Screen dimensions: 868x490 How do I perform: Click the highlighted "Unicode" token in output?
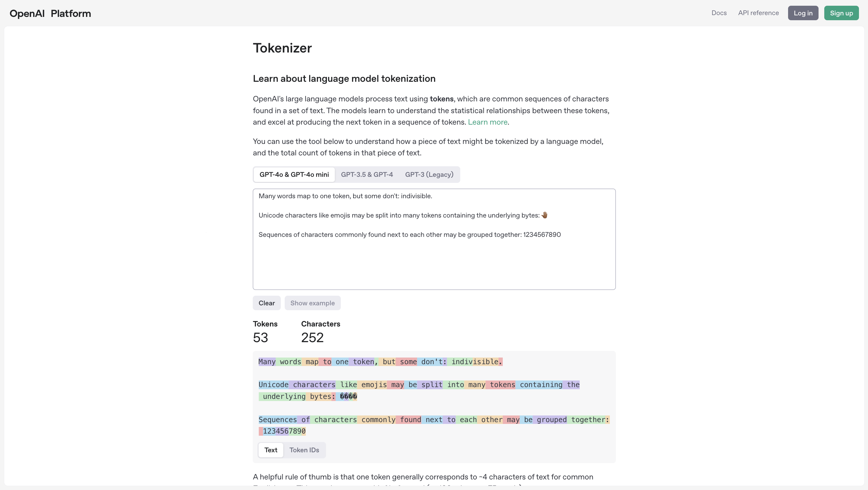[x=273, y=384]
